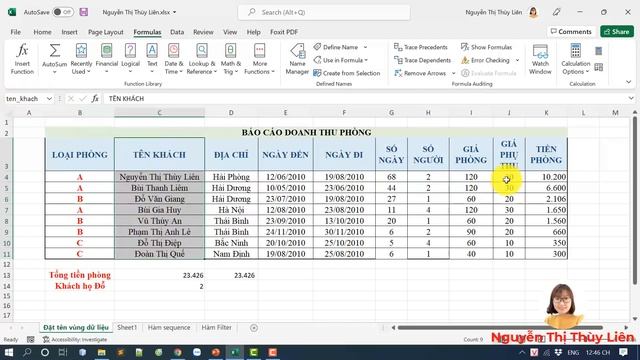Open the Comments pane

571,31
